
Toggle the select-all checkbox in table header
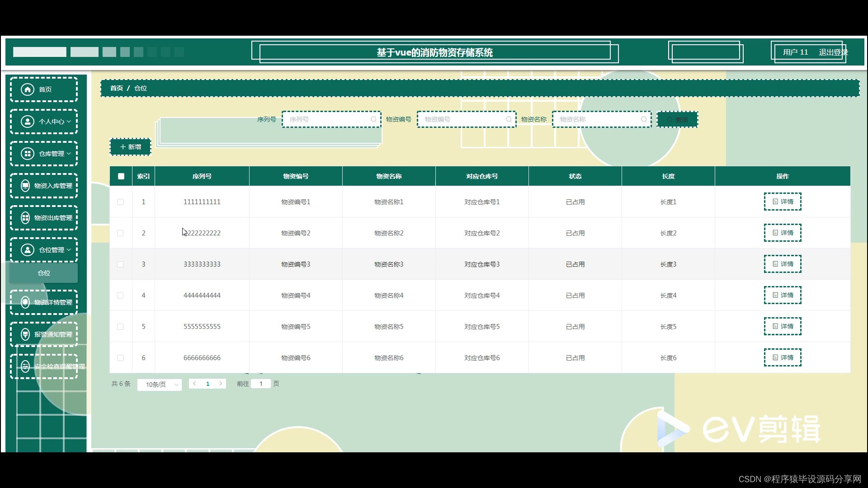coord(121,176)
